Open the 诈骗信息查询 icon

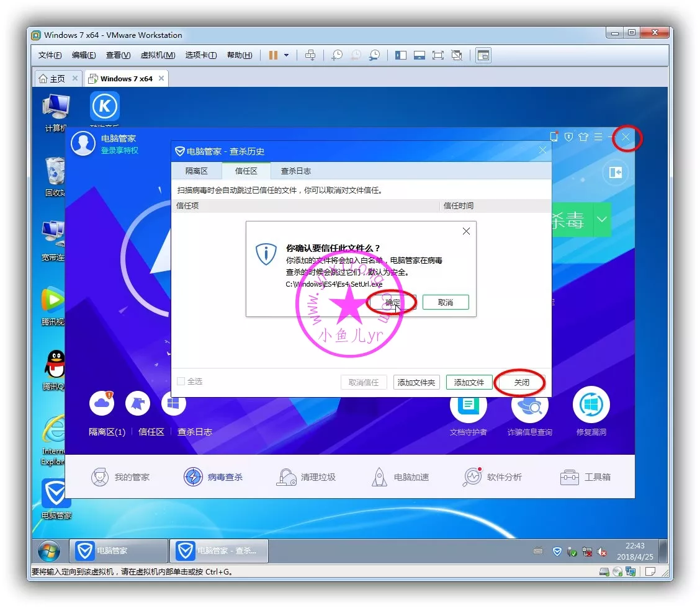pos(529,405)
